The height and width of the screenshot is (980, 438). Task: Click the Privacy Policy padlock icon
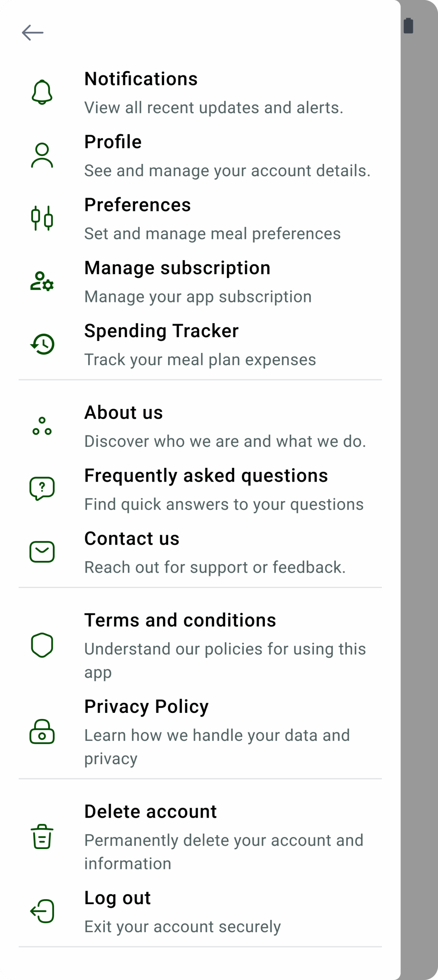coord(42,732)
